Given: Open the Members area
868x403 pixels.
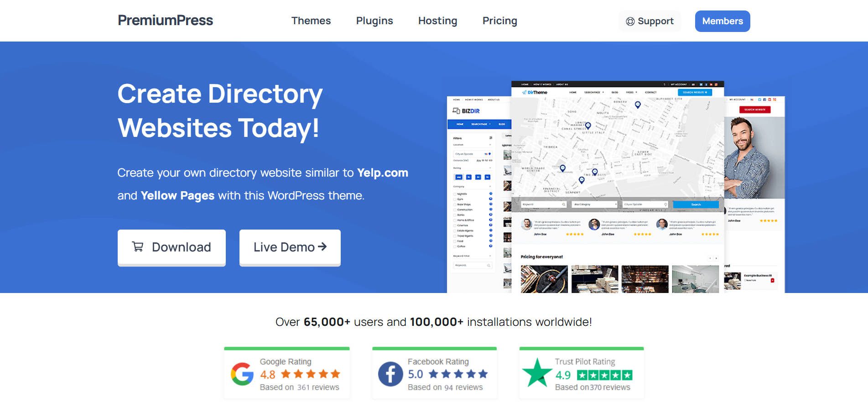Looking at the screenshot, I should (x=722, y=21).
